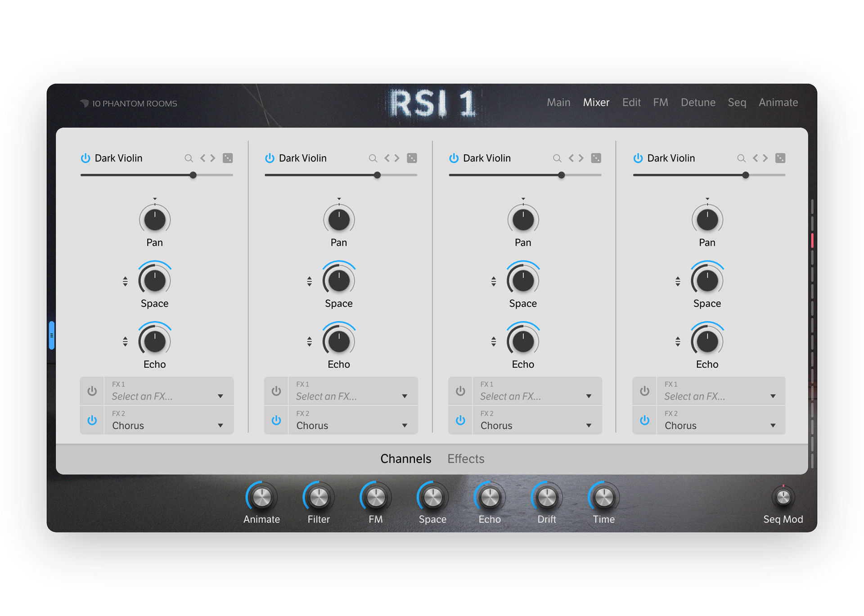Enable FX 1 in second channel
This screenshot has height=616, width=864.
point(276,391)
